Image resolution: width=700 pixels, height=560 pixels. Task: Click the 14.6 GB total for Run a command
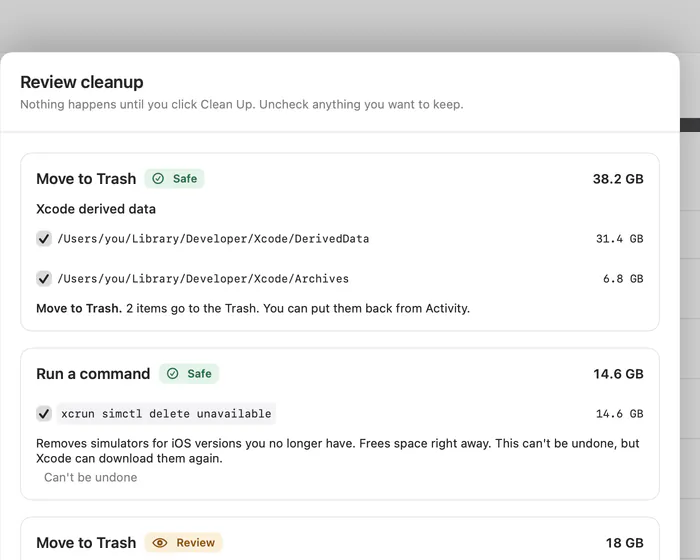click(x=618, y=374)
